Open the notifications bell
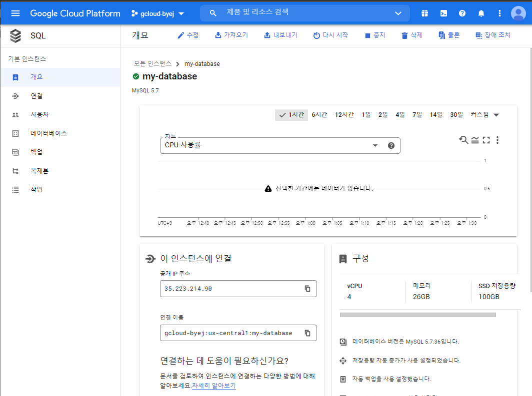 pyautogui.click(x=481, y=13)
